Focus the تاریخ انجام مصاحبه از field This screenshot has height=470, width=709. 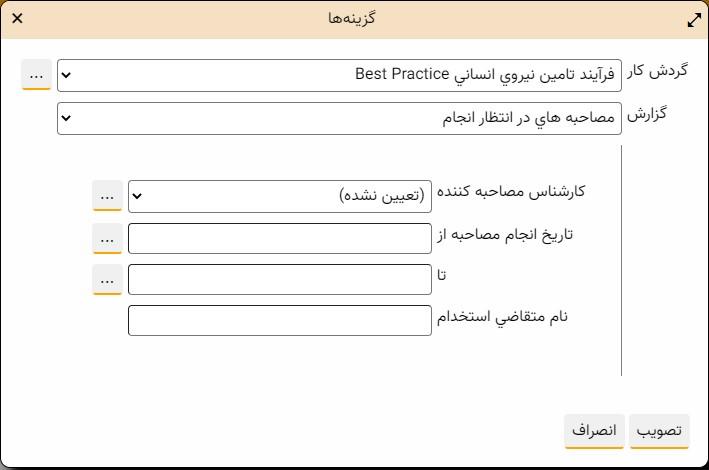point(280,238)
